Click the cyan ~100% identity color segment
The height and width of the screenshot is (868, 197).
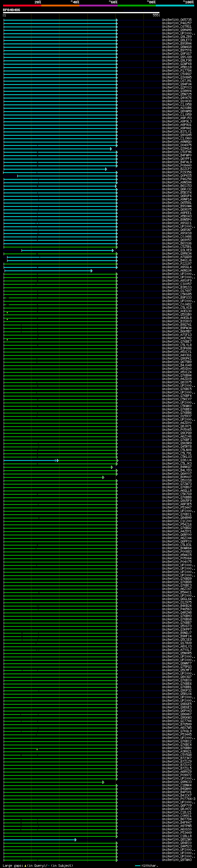175,6
